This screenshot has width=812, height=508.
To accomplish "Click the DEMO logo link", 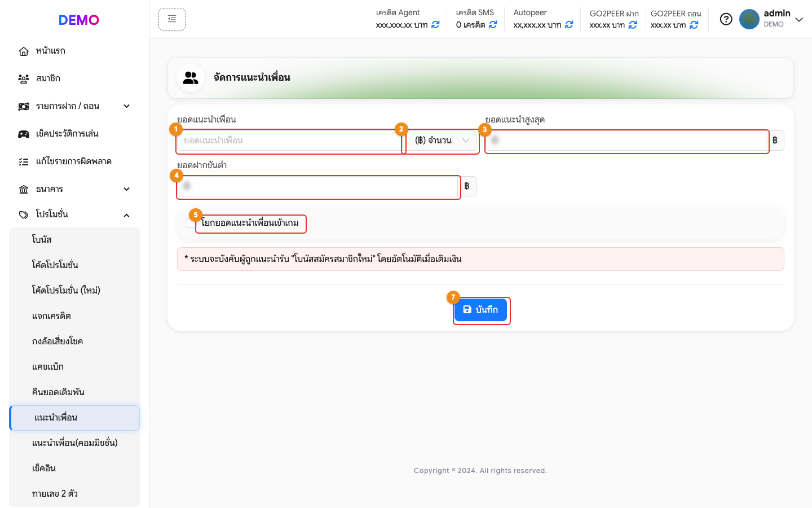I will [x=79, y=20].
